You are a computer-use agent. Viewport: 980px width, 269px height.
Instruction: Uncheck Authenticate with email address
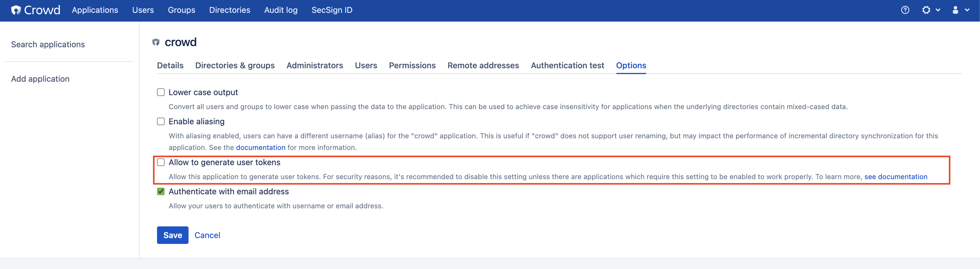161,191
